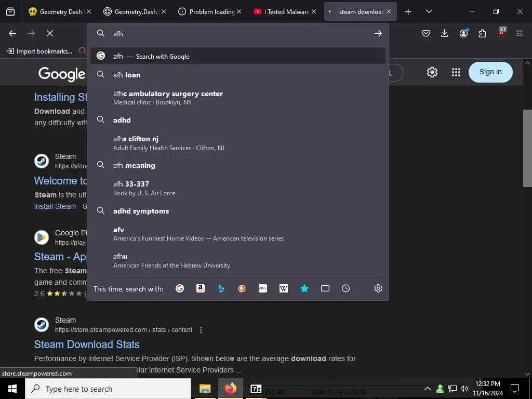This screenshot has height=399, width=532.
Task: Search this time with Bing
Action: [221, 288]
